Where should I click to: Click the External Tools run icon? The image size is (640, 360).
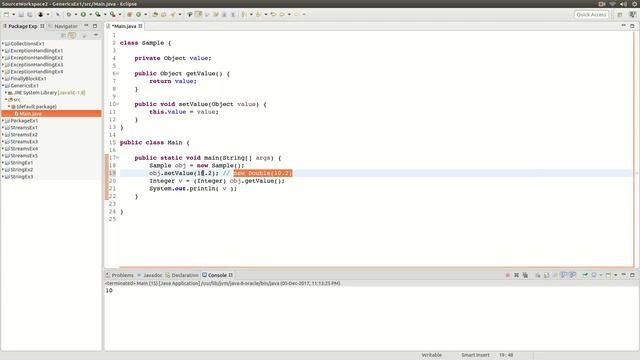click(x=113, y=14)
